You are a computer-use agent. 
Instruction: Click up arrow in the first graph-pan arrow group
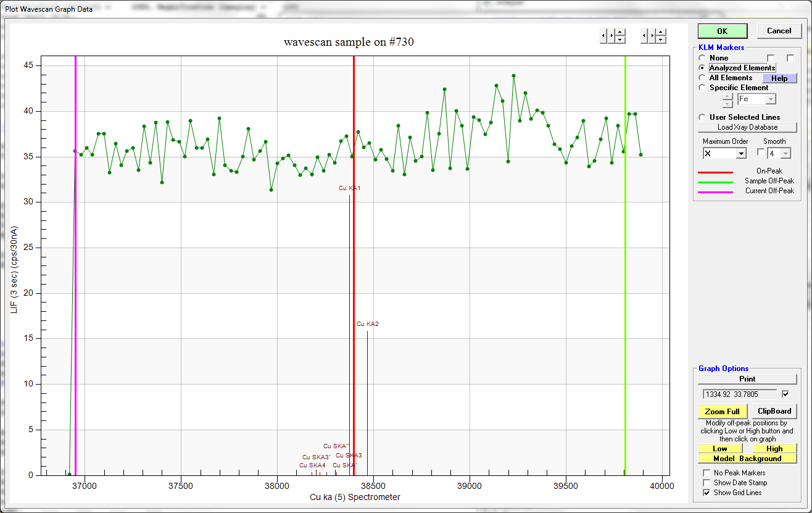click(620, 33)
